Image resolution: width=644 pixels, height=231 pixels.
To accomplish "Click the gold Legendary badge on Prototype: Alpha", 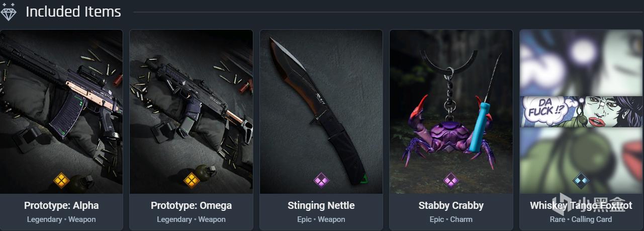I will 61,180.
